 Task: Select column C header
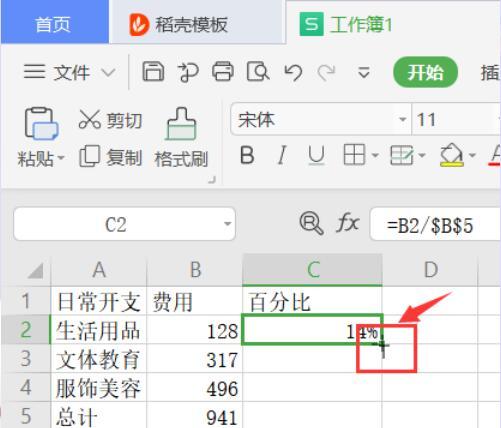[x=313, y=270]
